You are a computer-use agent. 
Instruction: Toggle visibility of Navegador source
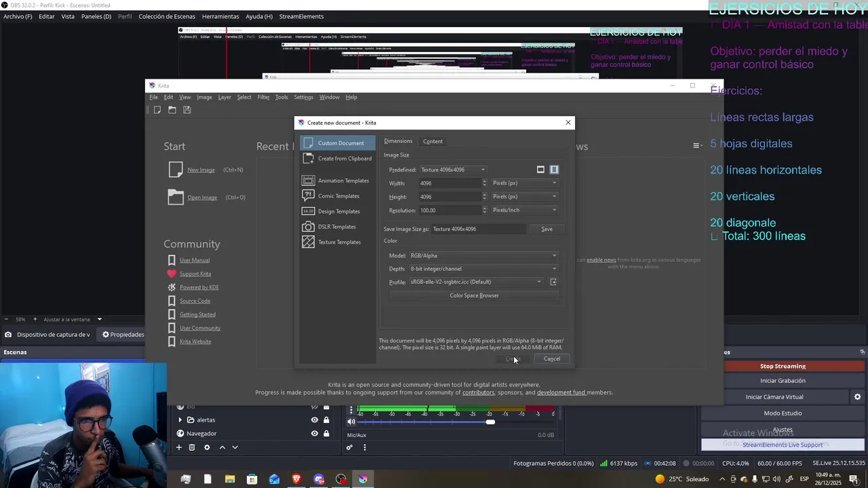(x=314, y=434)
